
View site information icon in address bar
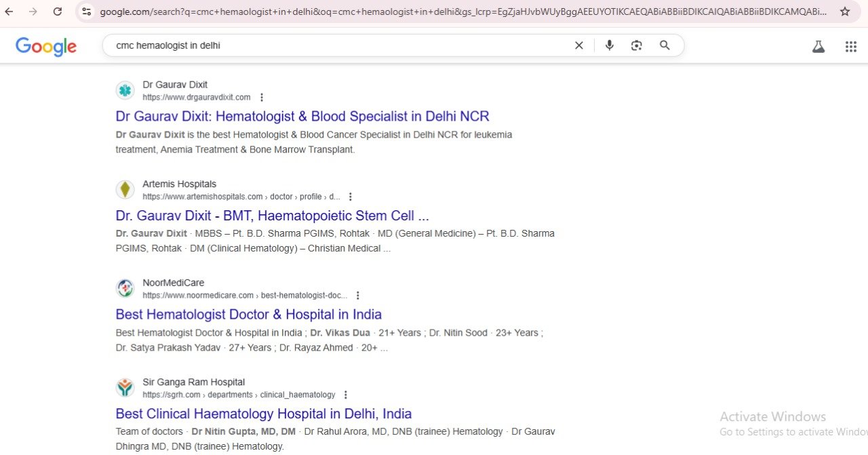(86, 12)
